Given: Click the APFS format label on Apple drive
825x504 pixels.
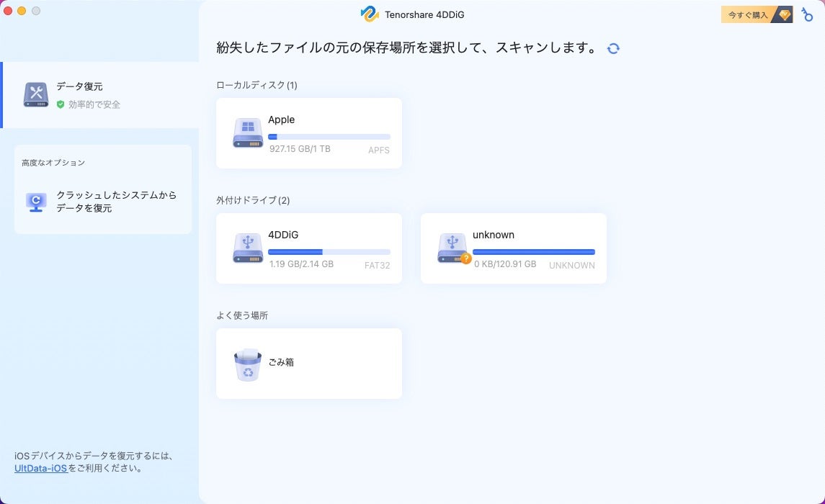Looking at the screenshot, I should pyautogui.click(x=378, y=150).
